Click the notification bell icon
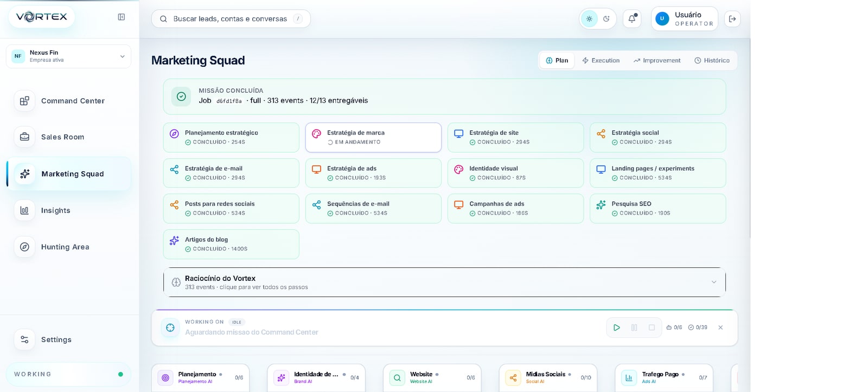Viewport: 868px width, 392px height. click(x=632, y=19)
